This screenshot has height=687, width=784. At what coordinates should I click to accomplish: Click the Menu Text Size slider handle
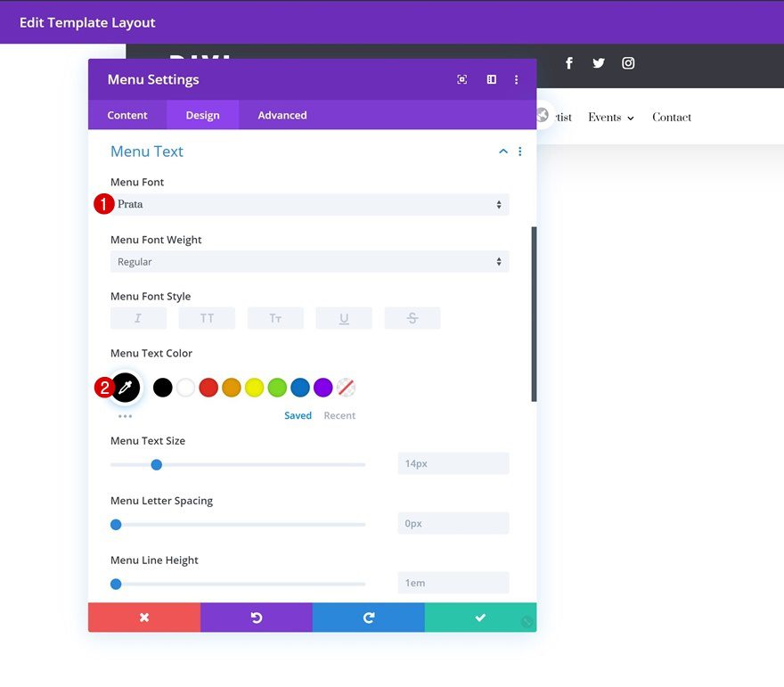(157, 465)
